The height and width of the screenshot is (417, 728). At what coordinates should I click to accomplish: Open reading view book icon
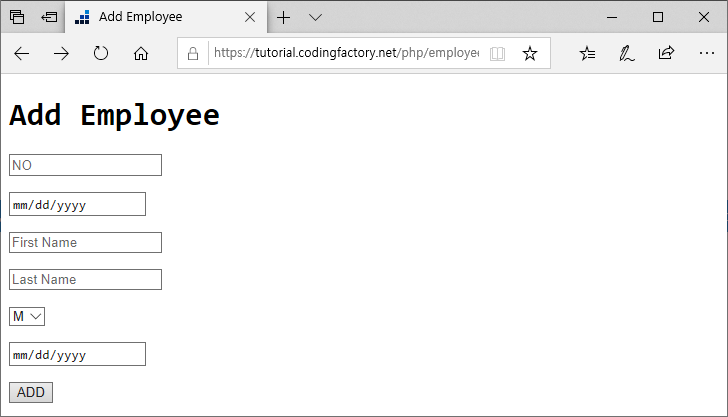coord(497,54)
